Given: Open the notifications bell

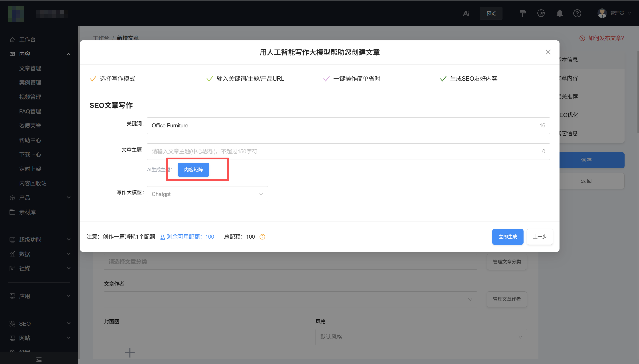Looking at the screenshot, I should pyautogui.click(x=560, y=13).
